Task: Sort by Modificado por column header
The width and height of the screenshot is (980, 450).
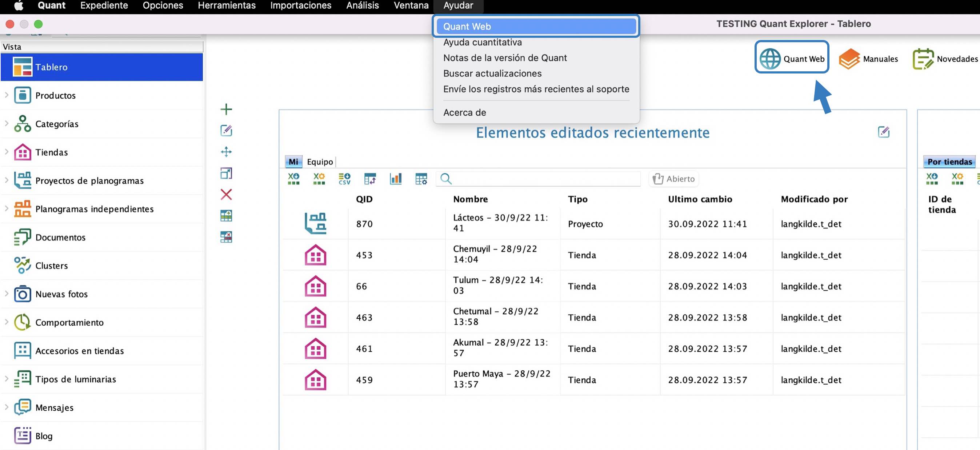Action: pyautogui.click(x=814, y=199)
